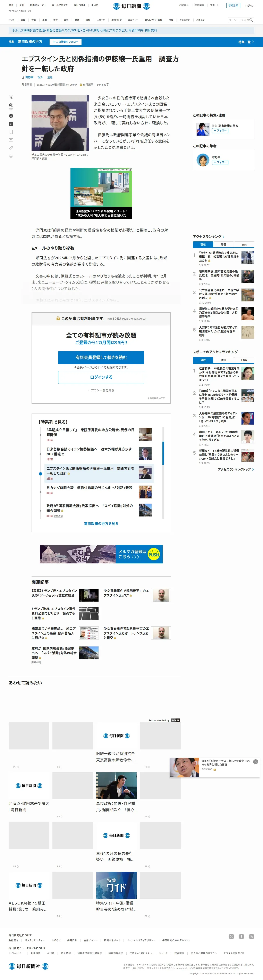The image size is (263, 980).
Task: Go to スポーツ section in navigation
Action: point(101,20)
